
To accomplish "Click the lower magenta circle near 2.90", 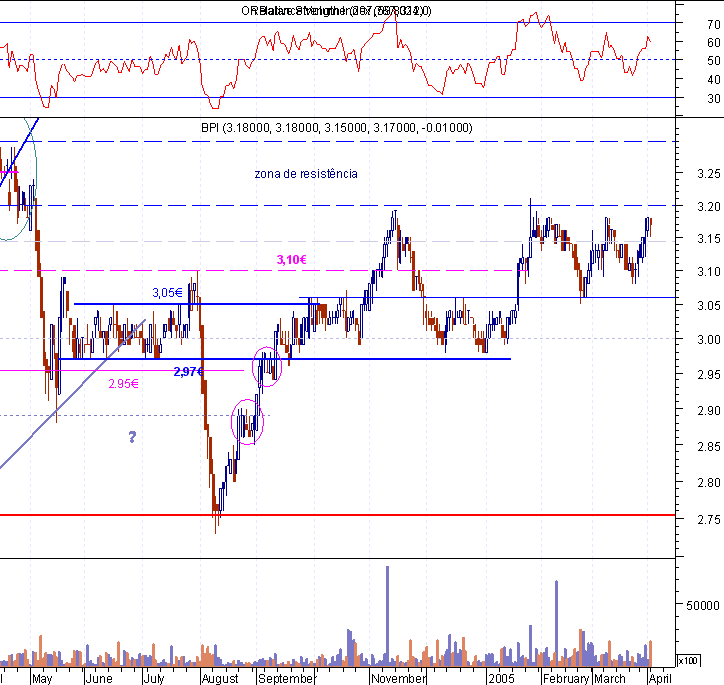I will coord(247,422).
